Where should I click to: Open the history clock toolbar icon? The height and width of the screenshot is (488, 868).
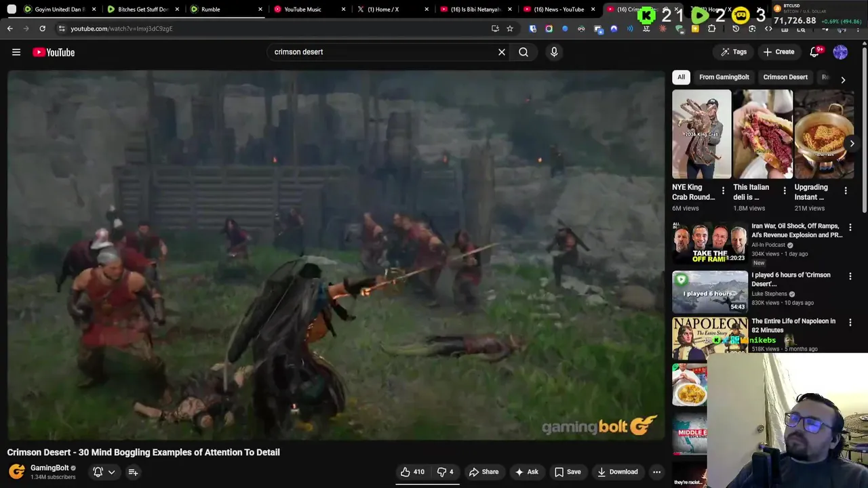click(x=736, y=28)
